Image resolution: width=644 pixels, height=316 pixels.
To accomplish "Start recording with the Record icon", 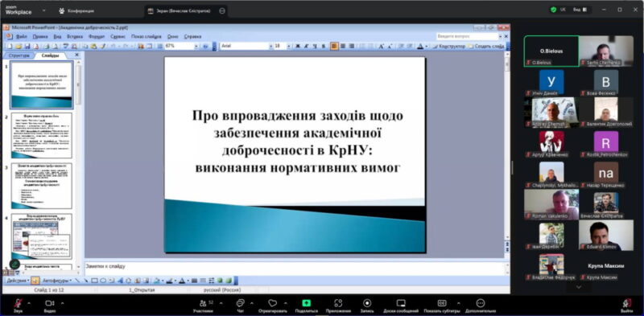I will coord(367,303).
